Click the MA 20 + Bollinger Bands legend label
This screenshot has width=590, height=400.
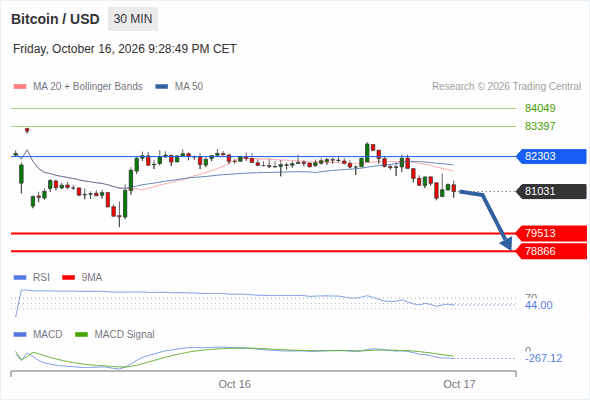tap(88, 87)
